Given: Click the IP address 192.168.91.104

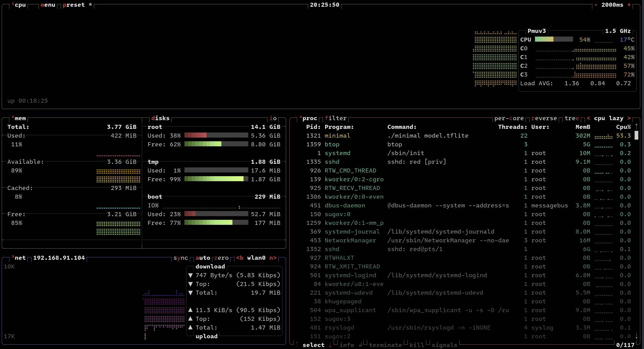Looking at the screenshot, I should point(59,258).
